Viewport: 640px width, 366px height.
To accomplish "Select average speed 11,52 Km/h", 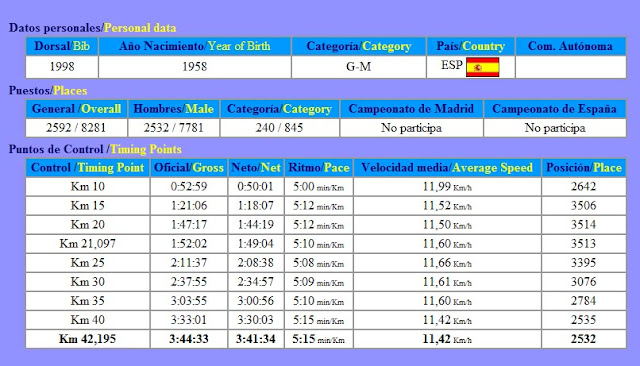I will tap(447, 206).
